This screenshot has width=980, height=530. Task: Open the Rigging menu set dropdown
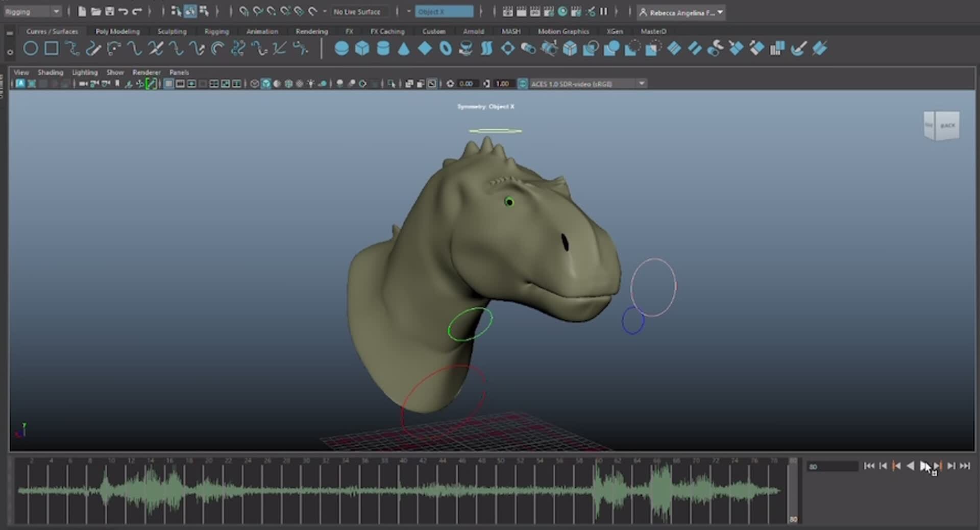[x=32, y=11]
